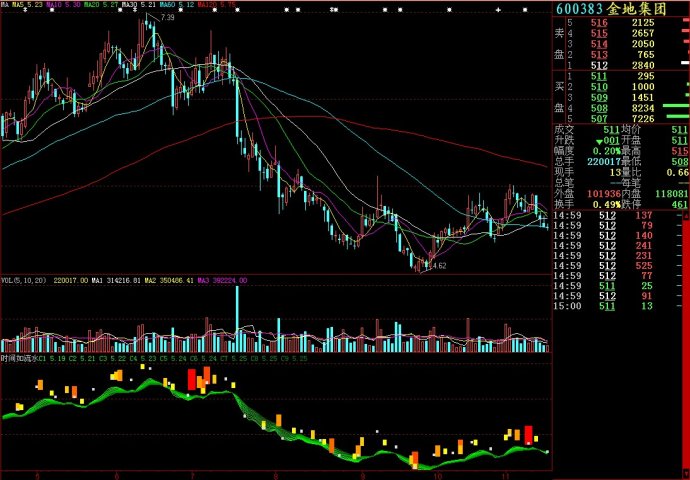Click the 时间如流水 indicator name
690x480 pixels.
20,359
